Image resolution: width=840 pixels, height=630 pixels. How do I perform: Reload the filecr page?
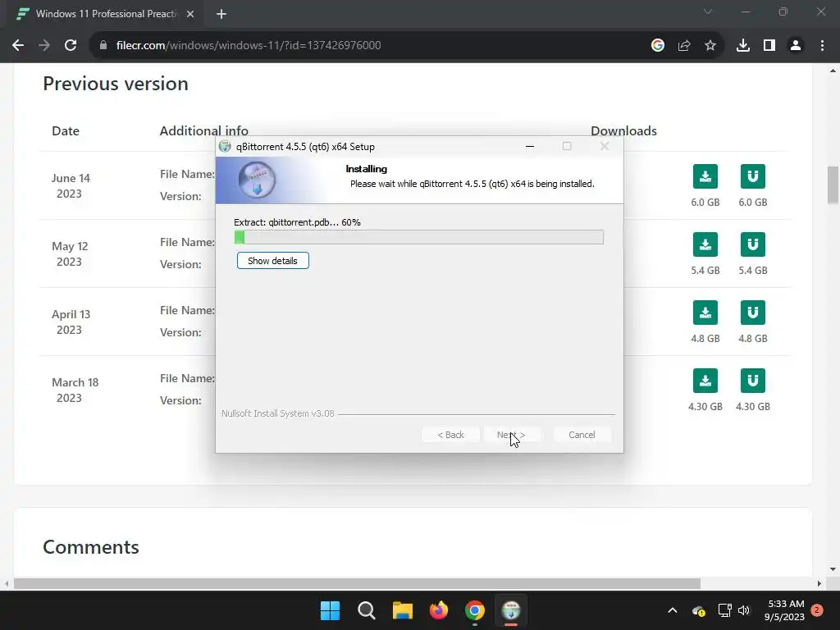(71, 46)
